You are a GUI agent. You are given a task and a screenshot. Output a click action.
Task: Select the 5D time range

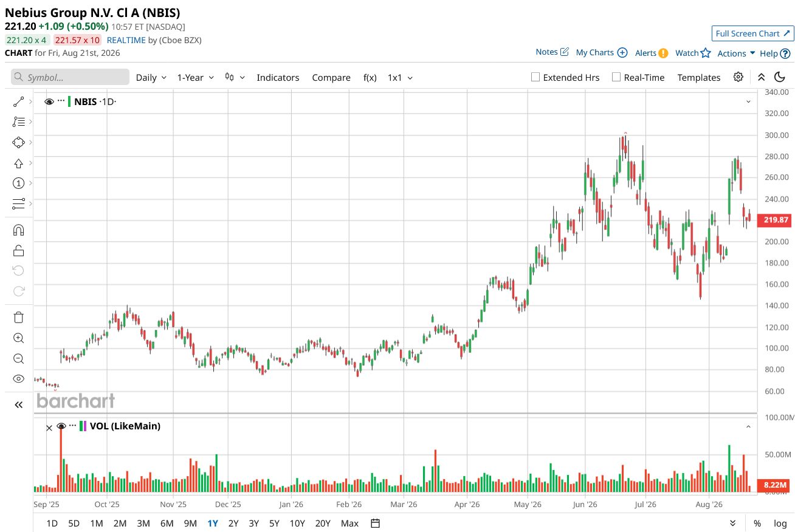point(74,523)
